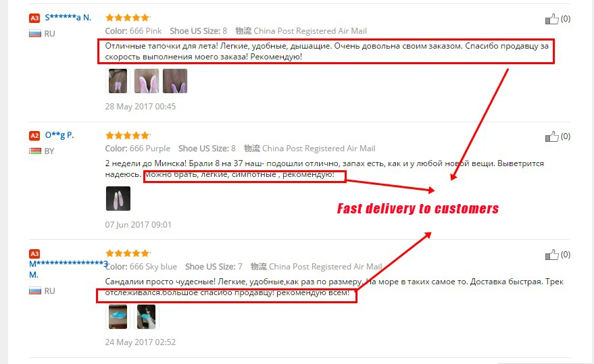Click the Belarus flag under O**g P.
The width and height of the screenshot is (594, 364).
[x=35, y=151]
